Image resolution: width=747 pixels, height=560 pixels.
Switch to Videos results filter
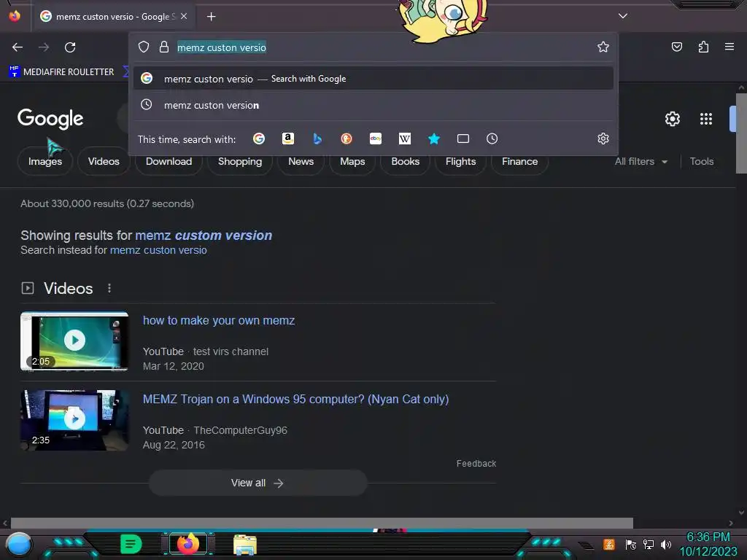pyautogui.click(x=104, y=161)
